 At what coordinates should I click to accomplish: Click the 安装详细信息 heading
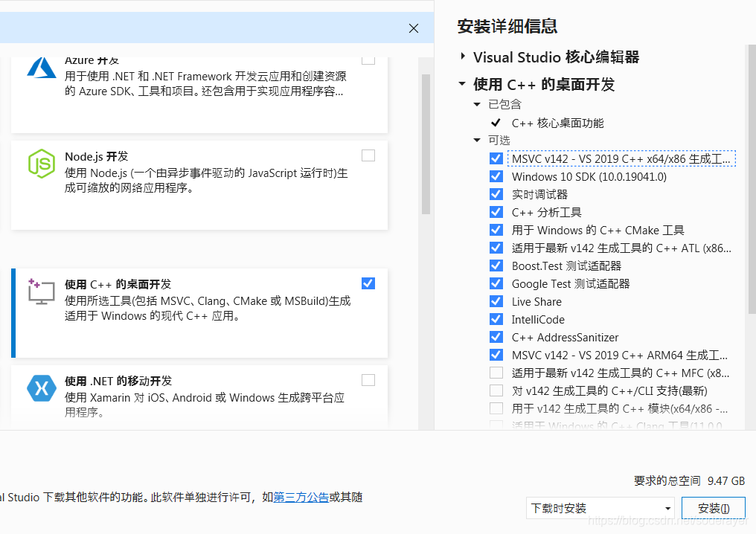click(x=507, y=26)
